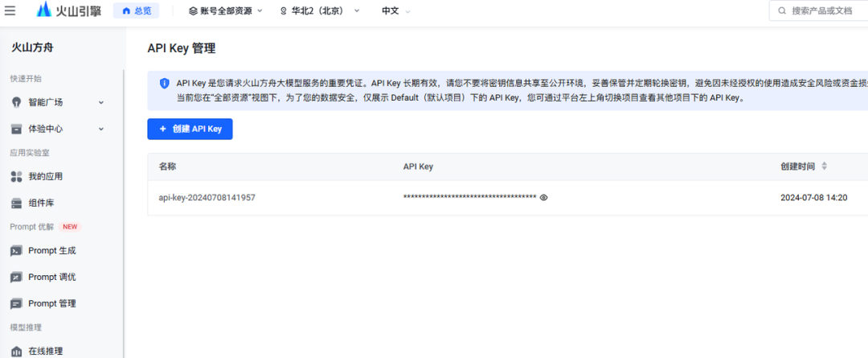Click the Prompt 生成 icon
This screenshot has width=868, height=358.
[17, 251]
